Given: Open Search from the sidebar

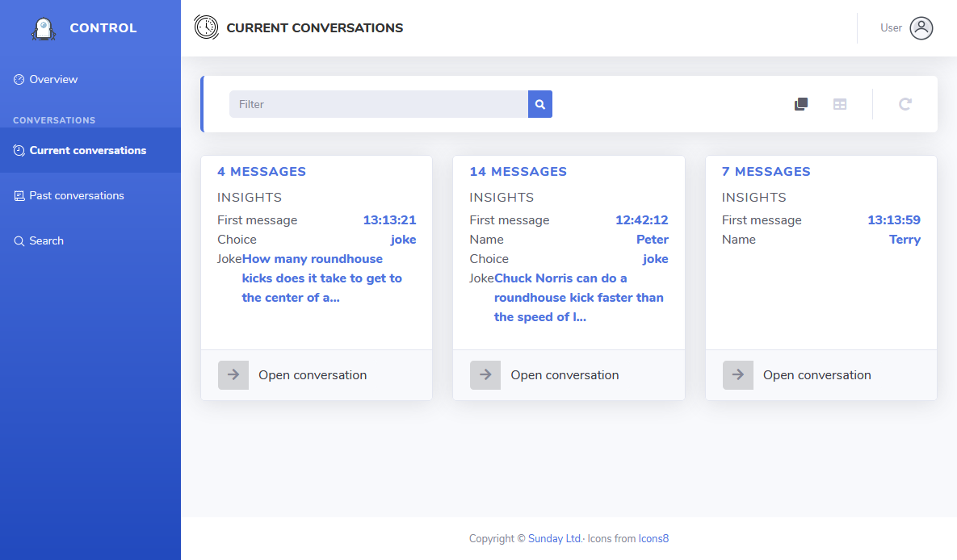Looking at the screenshot, I should pos(46,241).
